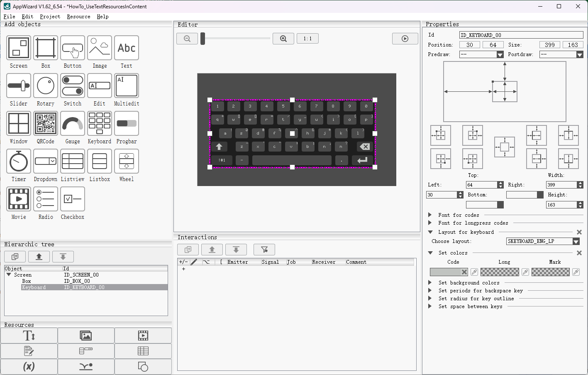Open the Variables resources panel

coord(29,367)
